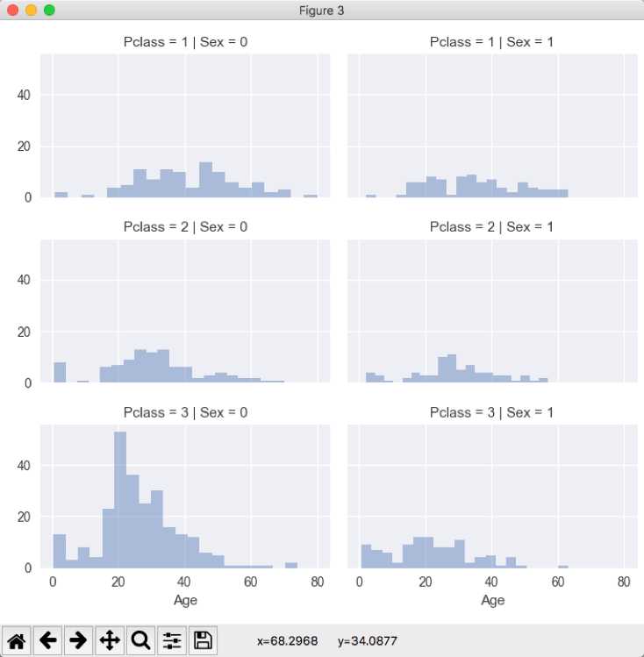The height and width of the screenshot is (657, 644).
Task: Activate the Zoom to rectangle magnifier
Action: (140, 640)
